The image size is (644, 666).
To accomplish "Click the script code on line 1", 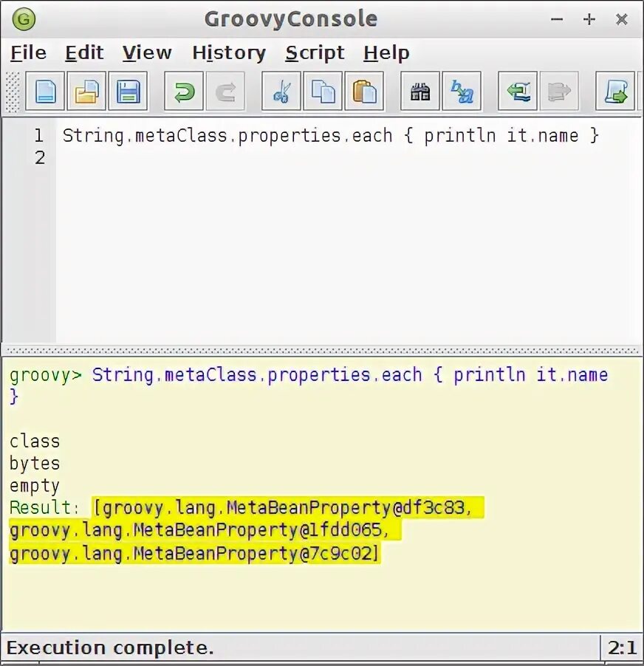I will click(x=331, y=136).
